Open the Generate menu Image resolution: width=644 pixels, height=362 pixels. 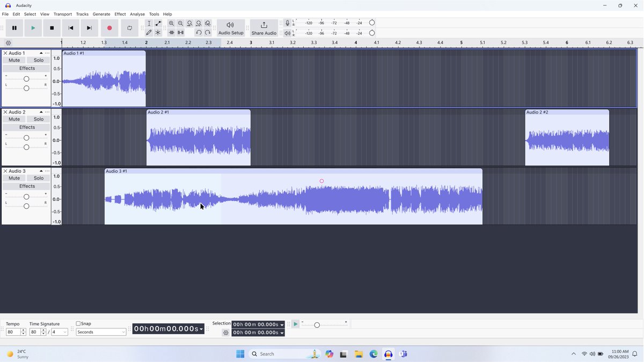101,14
